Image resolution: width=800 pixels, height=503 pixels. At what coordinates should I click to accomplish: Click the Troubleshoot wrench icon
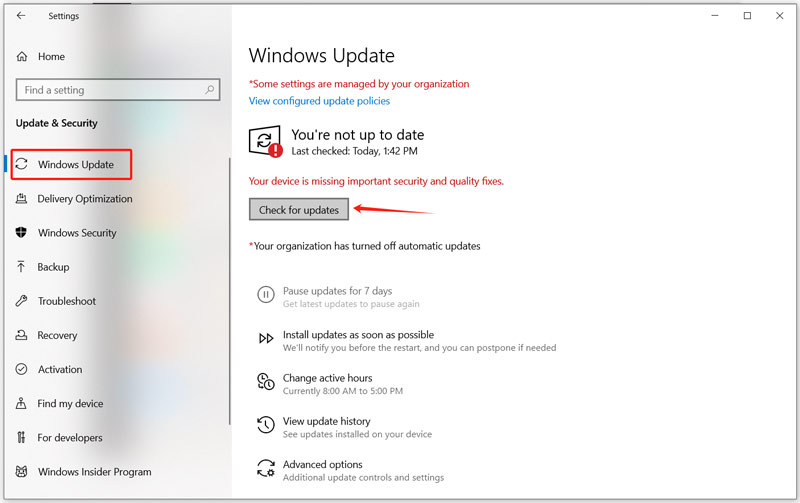(21, 301)
